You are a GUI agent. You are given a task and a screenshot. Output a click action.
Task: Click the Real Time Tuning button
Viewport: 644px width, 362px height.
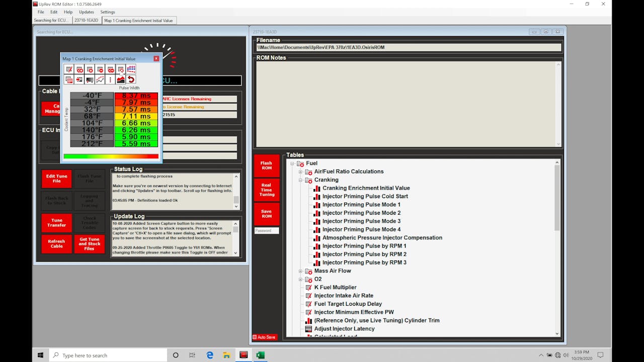[x=266, y=190]
